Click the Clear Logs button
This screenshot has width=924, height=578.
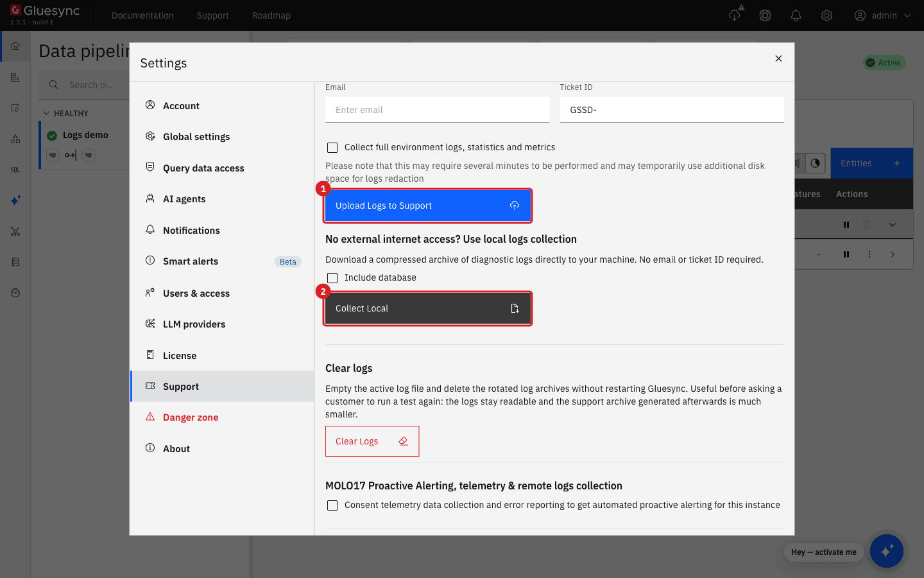pos(372,441)
